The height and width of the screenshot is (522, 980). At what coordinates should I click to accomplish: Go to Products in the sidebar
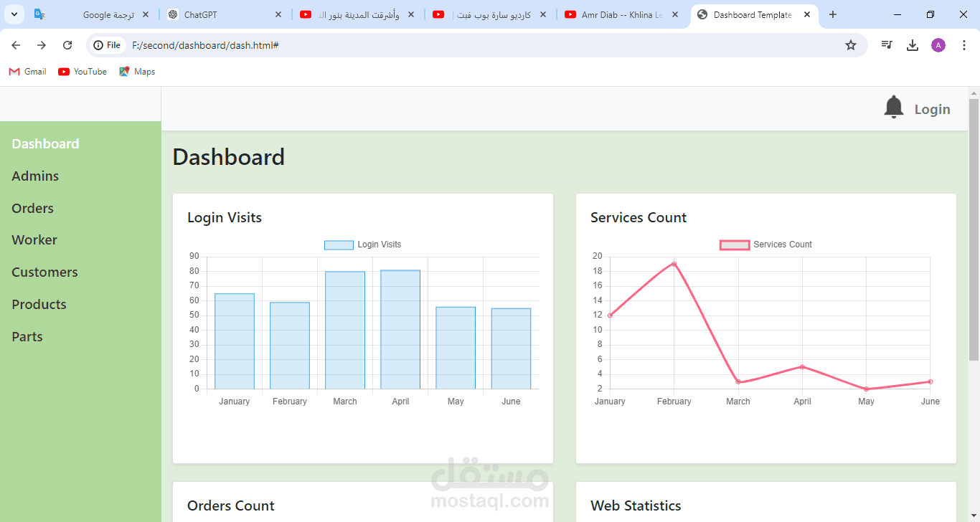[39, 304]
